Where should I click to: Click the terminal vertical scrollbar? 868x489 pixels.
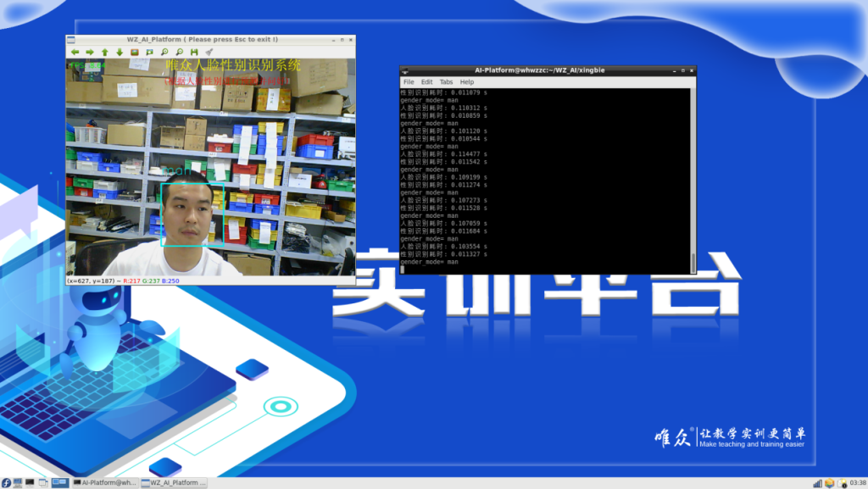pyautogui.click(x=693, y=181)
